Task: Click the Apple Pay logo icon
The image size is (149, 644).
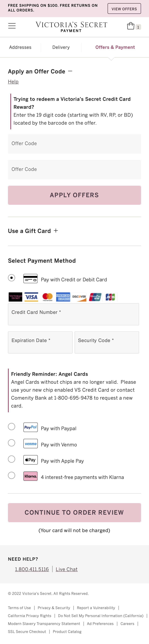Action: click(30, 460)
